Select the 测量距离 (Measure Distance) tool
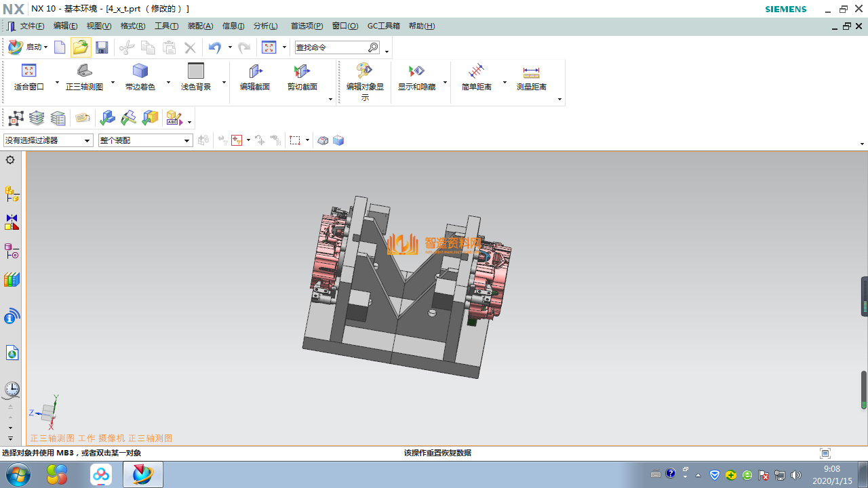 (x=531, y=77)
